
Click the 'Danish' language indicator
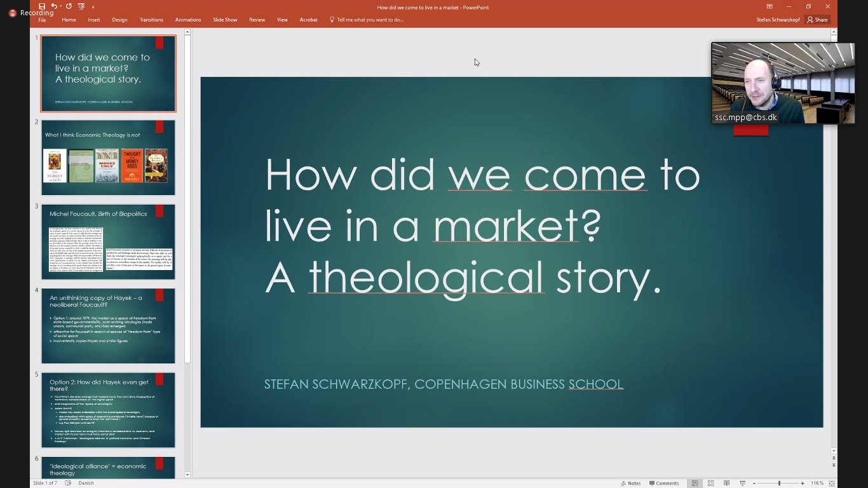point(86,484)
